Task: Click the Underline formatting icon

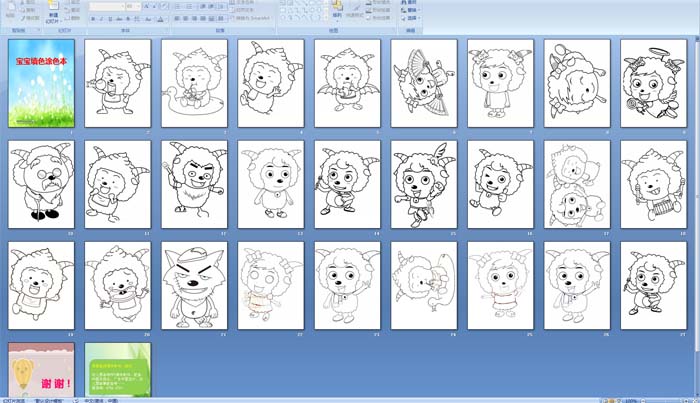Action: coord(111,19)
